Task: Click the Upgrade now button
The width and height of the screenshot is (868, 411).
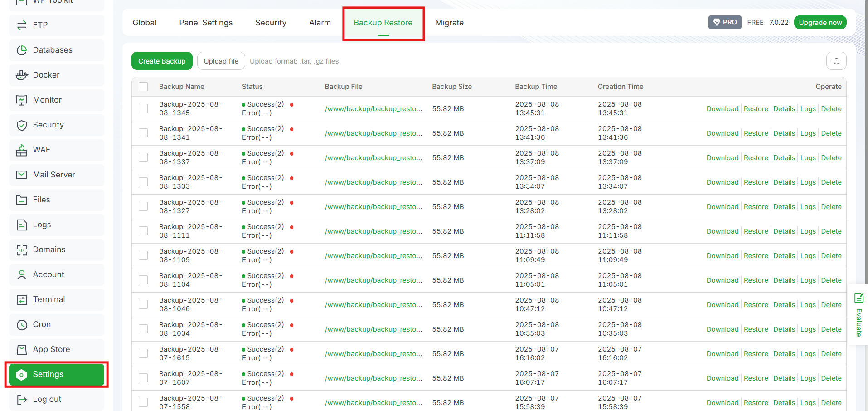Action: (x=820, y=22)
